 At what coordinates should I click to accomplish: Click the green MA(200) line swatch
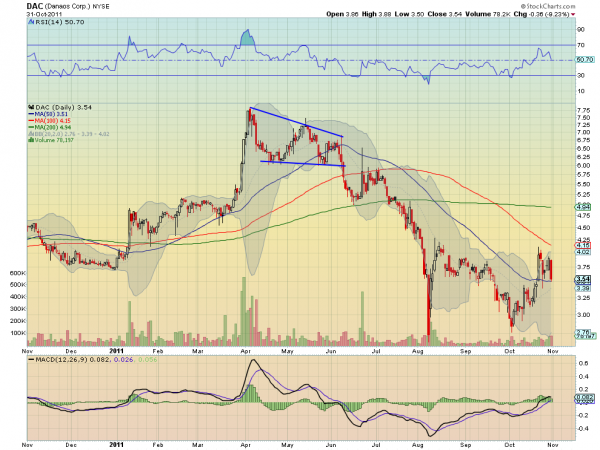31,127
